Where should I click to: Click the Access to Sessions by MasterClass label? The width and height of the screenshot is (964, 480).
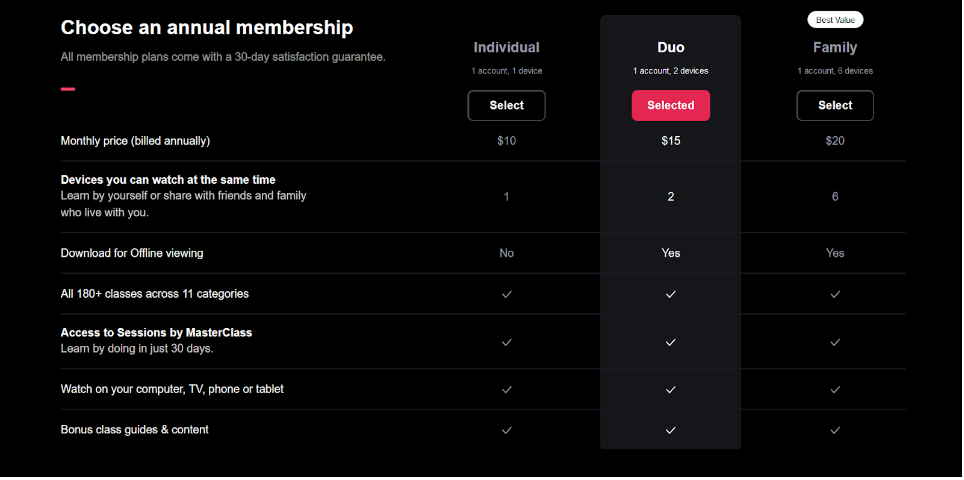point(156,332)
